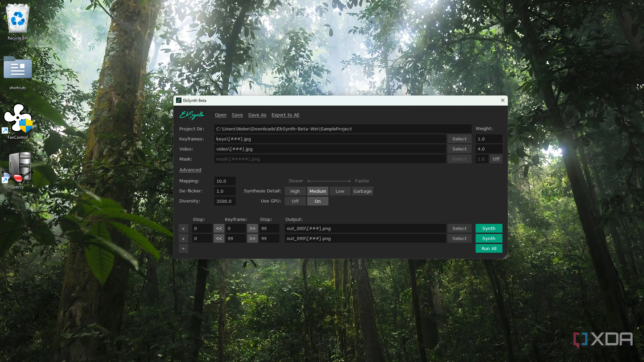This screenshot has height=362, width=644.
Task: Set Synthesis Detail to High
Action: tap(295, 191)
